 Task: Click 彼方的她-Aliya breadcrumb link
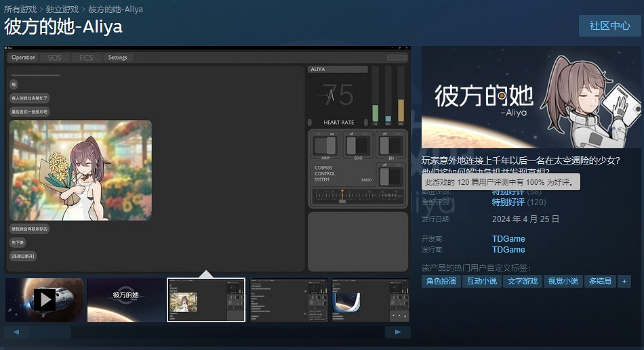[x=115, y=9]
